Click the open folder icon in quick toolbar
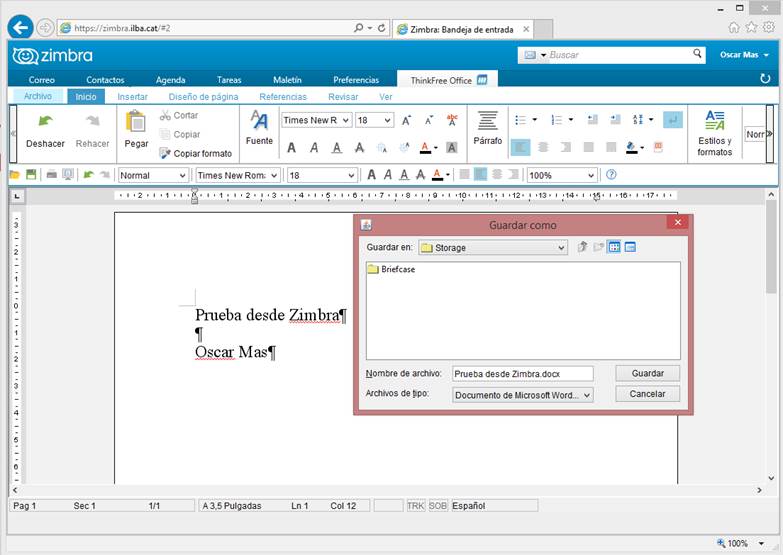Image resolution: width=783 pixels, height=555 pixels. 14,175
